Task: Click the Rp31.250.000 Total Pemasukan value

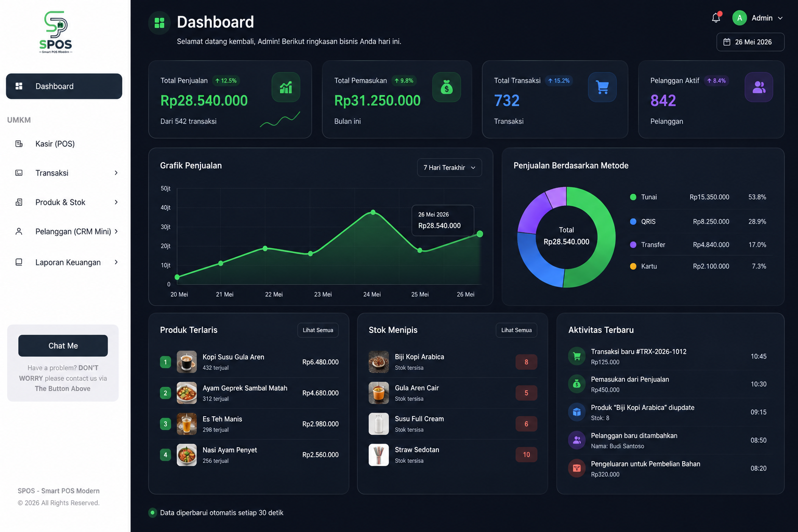Action: click(x=378, y=100)
